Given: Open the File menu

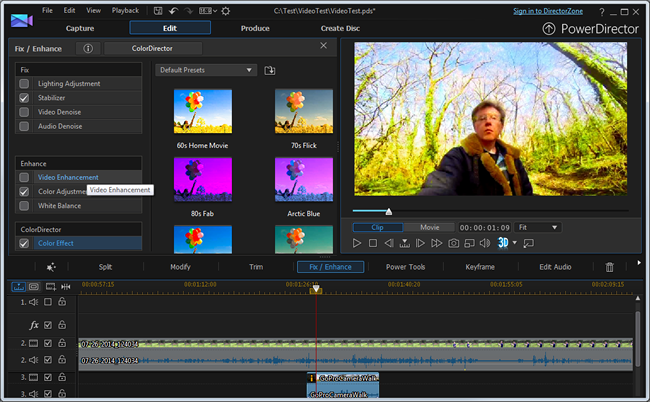Looking at the screenshot, I should [x=47, y=10].
